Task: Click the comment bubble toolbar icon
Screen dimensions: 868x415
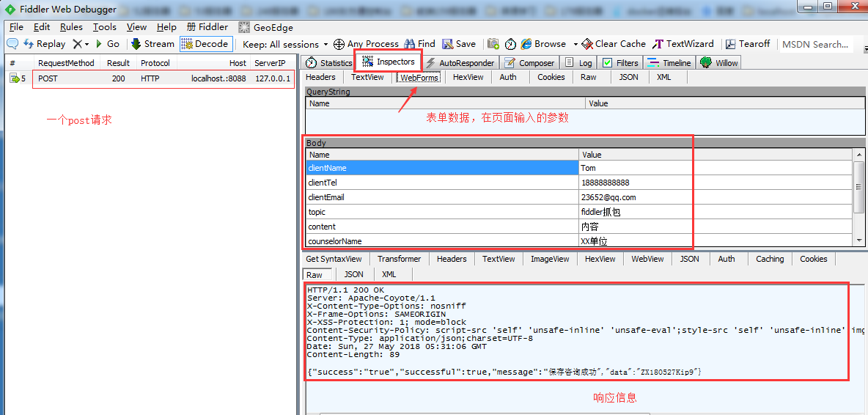Action: coord(12,44)
